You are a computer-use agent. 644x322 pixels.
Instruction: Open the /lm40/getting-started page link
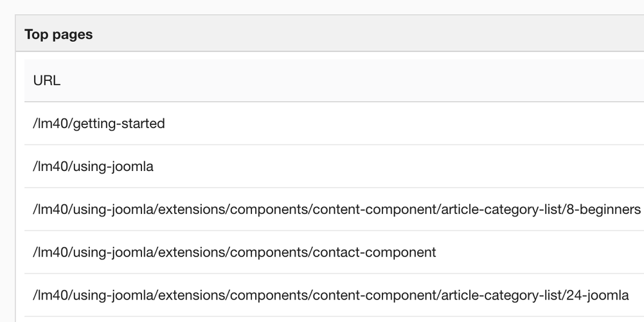tap(99, 123)
